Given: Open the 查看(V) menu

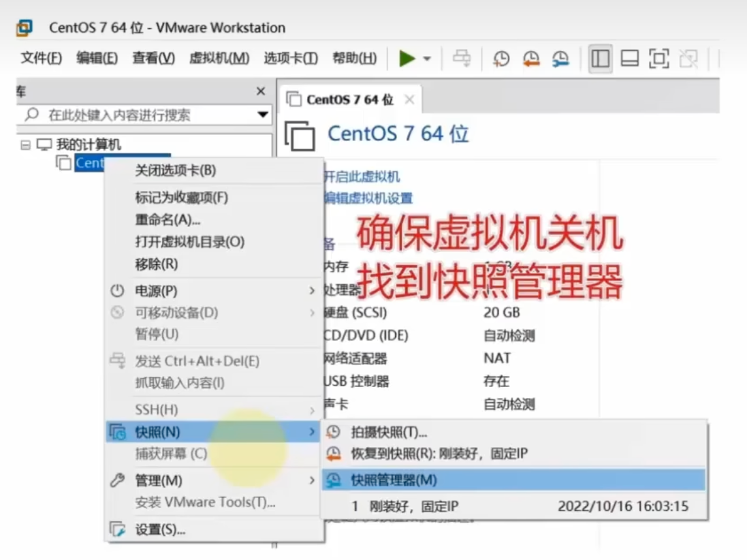Looking at the screenshot, I should pos(153,58).
